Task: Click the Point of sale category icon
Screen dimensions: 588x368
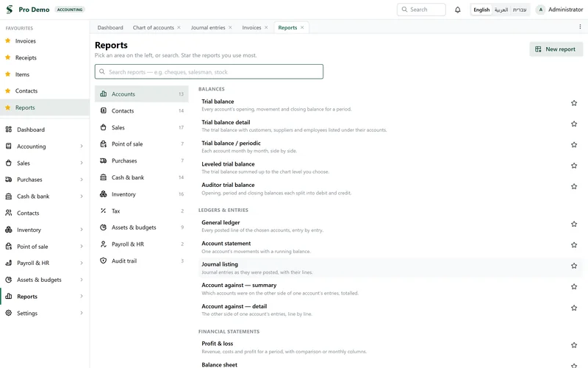Action: 104,144
